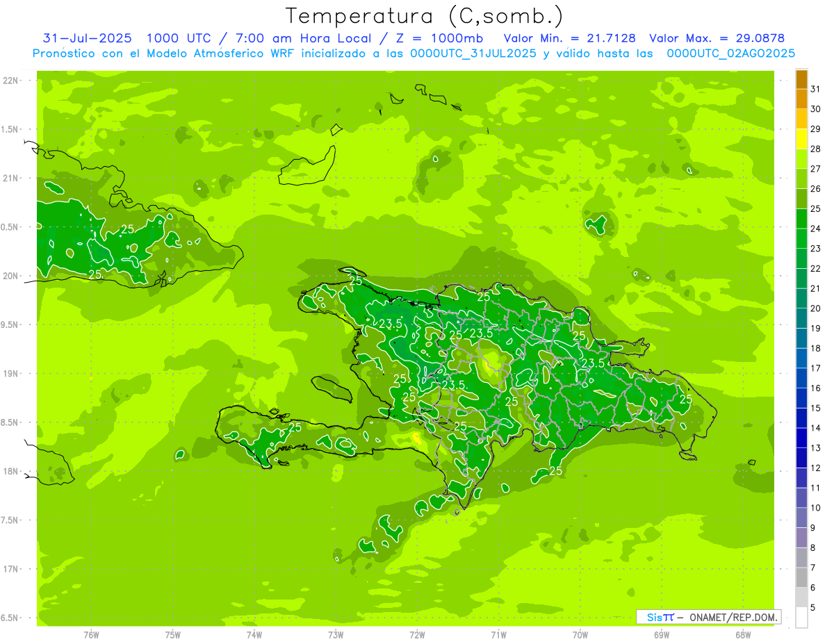Click the "70W" longitude label
The height and width of the screenshot is (644, 834).
[x=580, y=634]
